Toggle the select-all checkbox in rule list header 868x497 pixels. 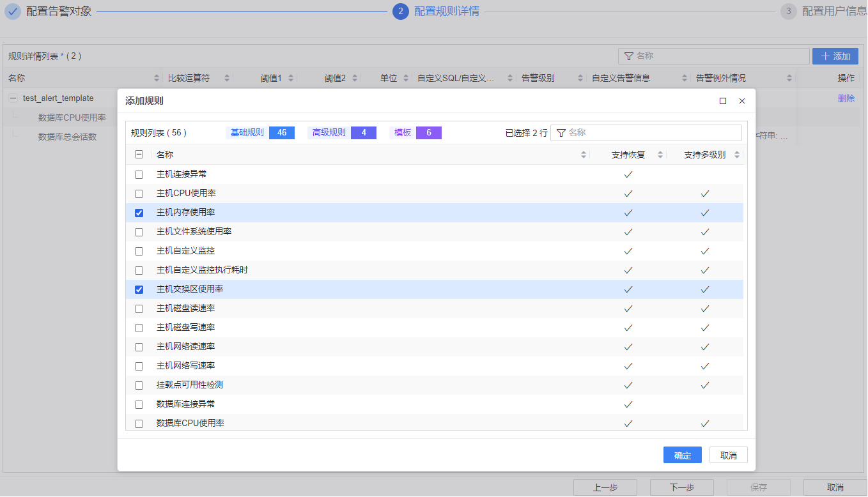coord(139,155)
